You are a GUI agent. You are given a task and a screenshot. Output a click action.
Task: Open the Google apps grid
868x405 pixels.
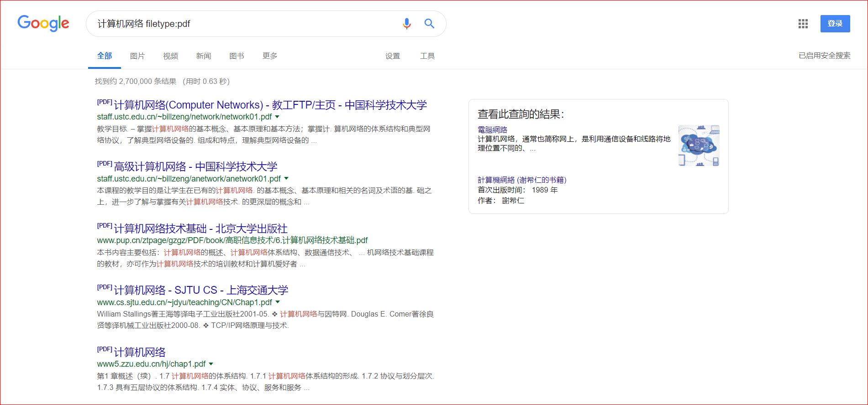click(803, 24)
